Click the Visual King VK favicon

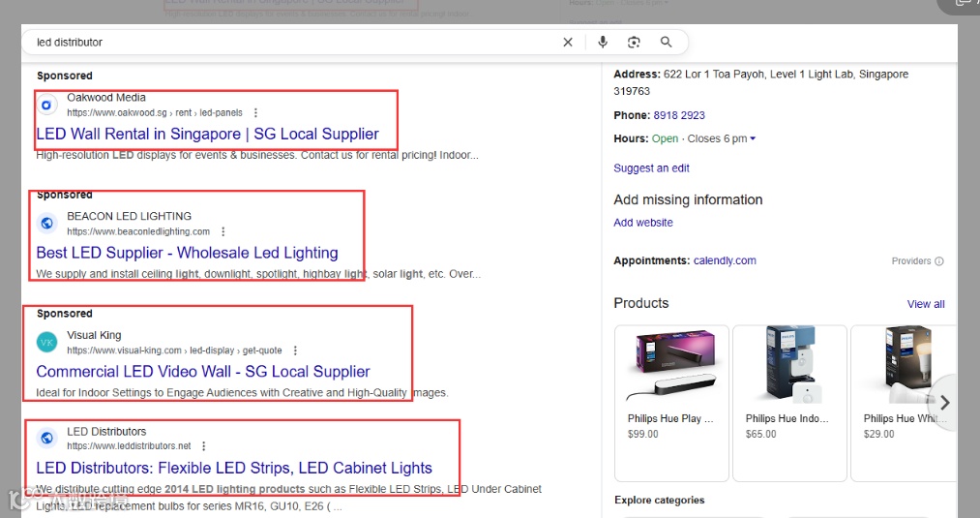[x=46, y=342]
